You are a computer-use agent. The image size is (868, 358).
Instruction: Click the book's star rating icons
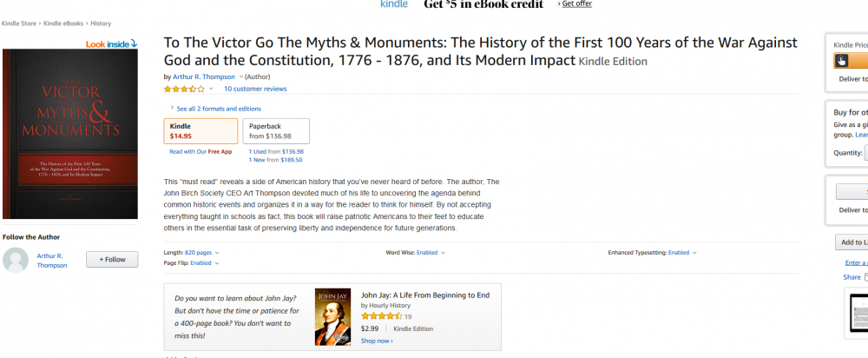184,89
